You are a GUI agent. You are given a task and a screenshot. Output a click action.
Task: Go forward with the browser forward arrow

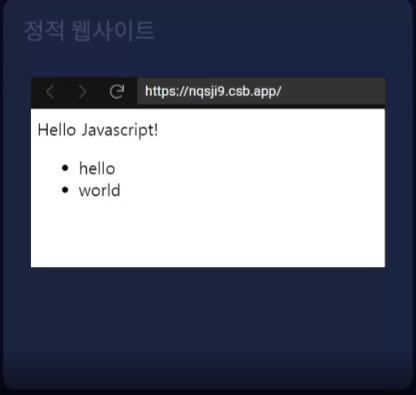click(82, 92)
